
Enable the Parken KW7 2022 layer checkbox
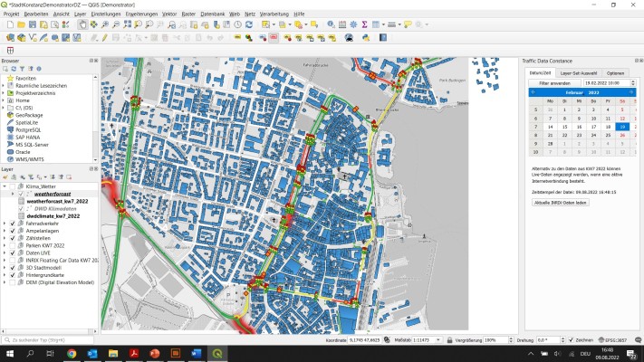click(13, 246)
